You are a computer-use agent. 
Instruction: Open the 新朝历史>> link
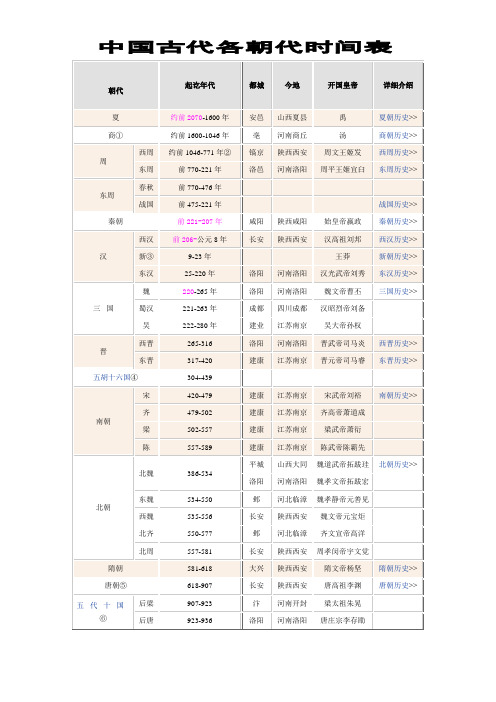coord(398,257)
